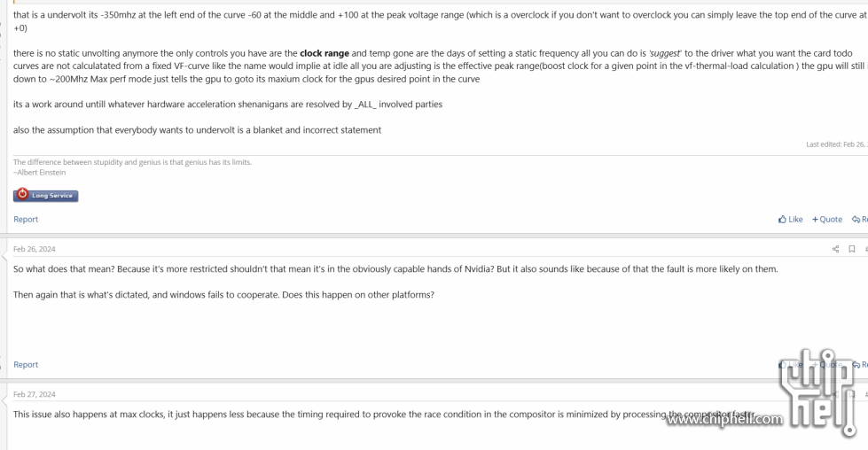
Task: Click the Albert Einstein signature line
Action: click(x=39, y=173)
